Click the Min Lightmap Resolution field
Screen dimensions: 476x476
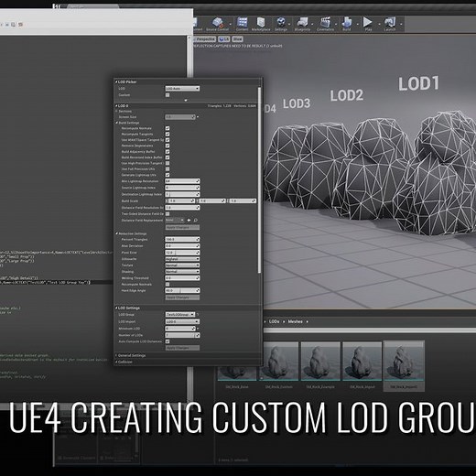click(182, 181)
